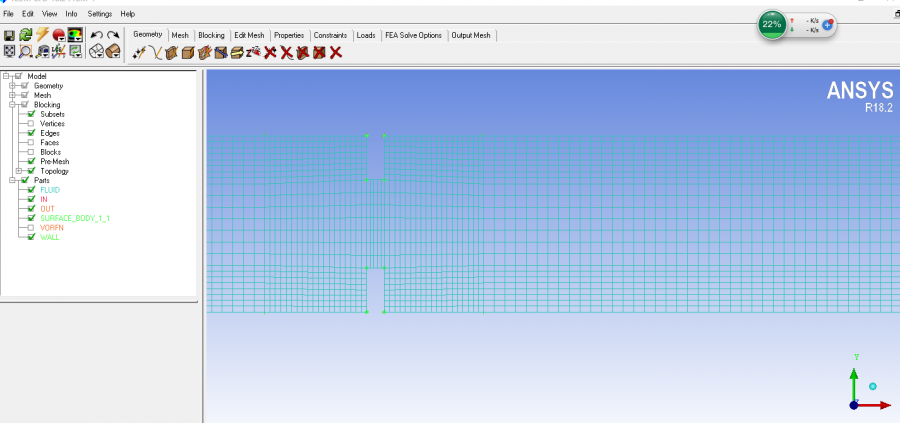Select the Delete Surface tool

click(x=303, y=53)
